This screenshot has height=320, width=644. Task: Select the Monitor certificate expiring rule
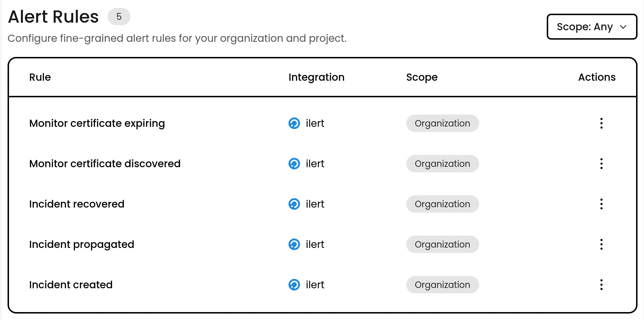point(97,123)
